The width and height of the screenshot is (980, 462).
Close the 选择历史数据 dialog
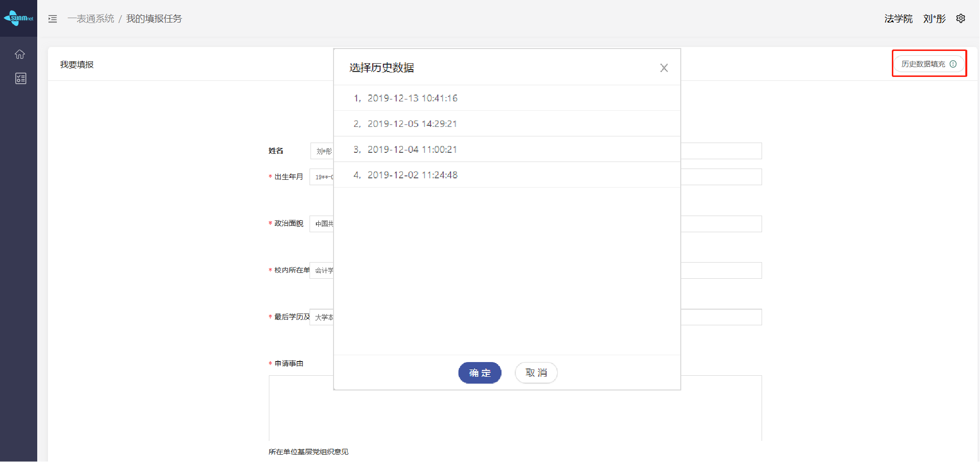664,68
